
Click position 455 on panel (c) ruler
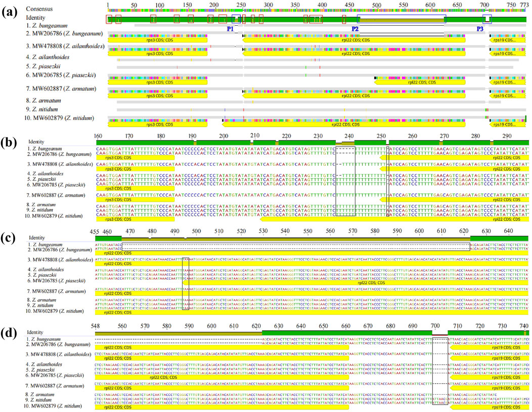[95, 232]
